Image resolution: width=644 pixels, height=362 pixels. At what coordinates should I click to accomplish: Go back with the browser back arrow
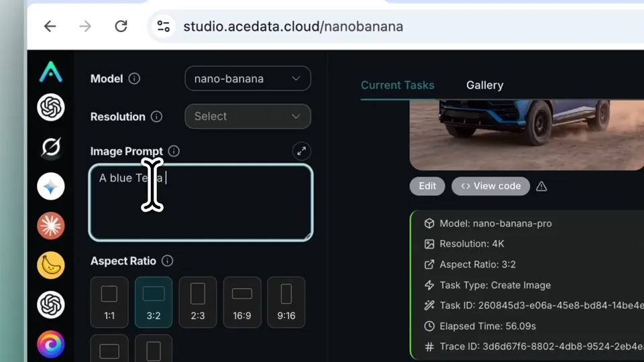50,26
